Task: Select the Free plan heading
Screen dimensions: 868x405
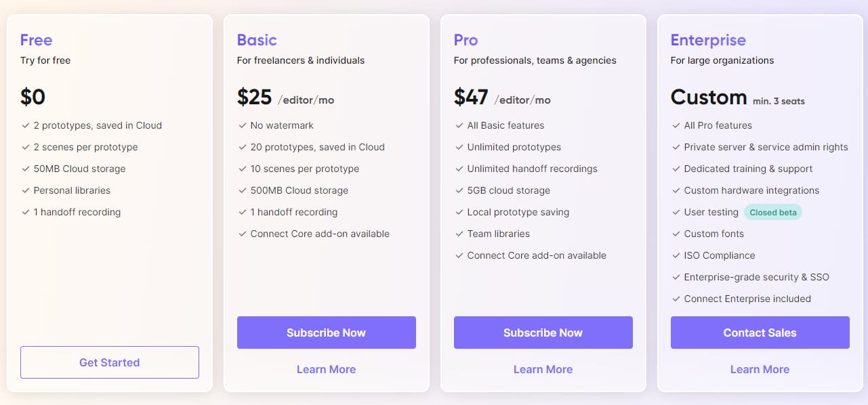Action: pyautogui.click(x=37, y=40)
